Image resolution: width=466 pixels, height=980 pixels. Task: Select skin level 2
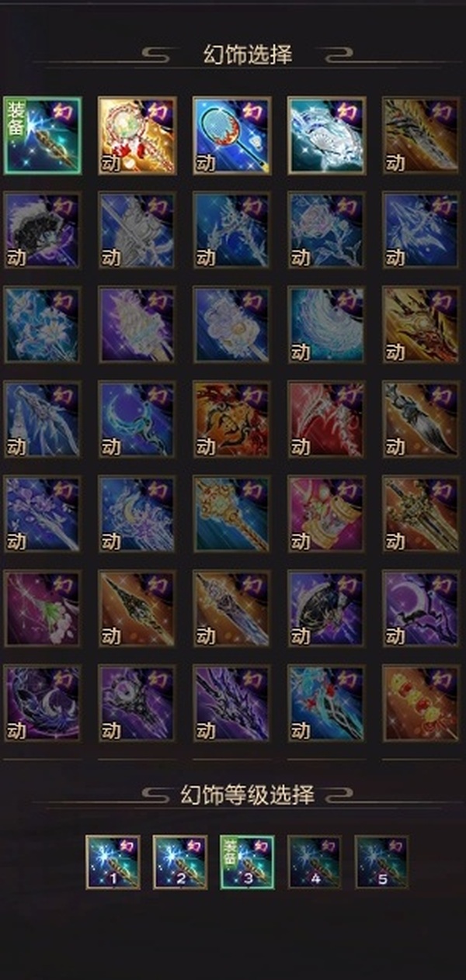180,862
